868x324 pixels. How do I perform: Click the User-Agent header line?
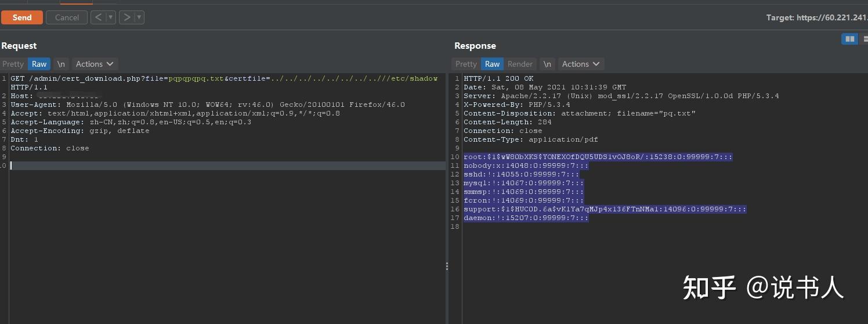(x=208, y=105)
